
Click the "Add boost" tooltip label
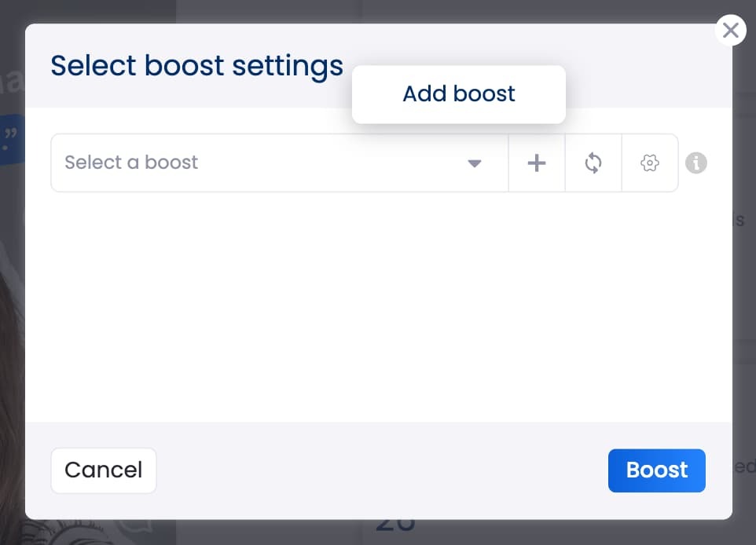pos(459,94)
